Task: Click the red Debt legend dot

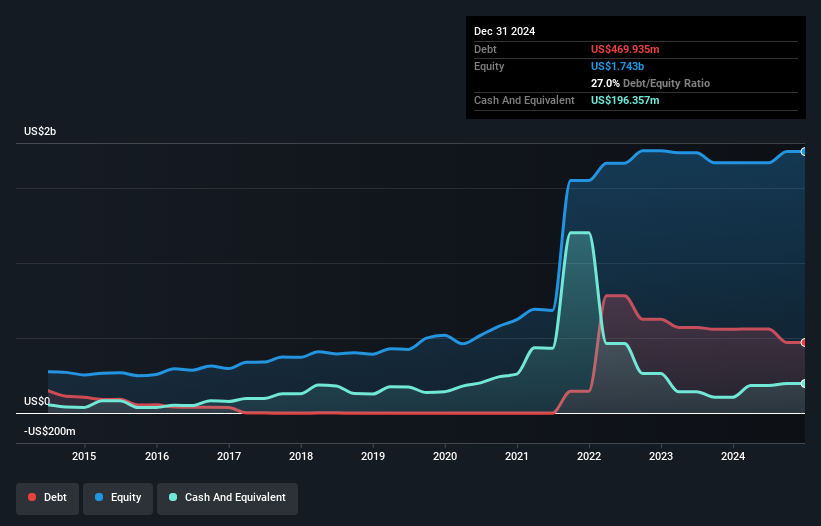Action: click(x=32, y=497)
